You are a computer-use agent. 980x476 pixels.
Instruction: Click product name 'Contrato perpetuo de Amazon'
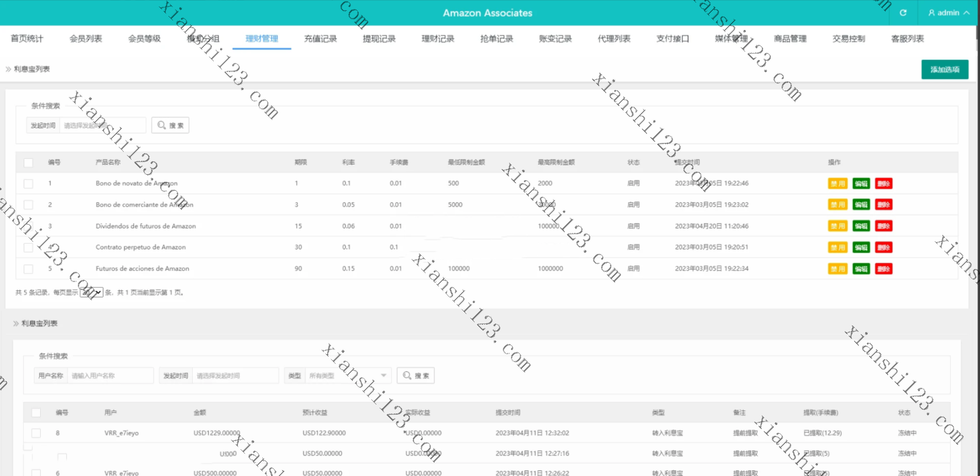140,248
